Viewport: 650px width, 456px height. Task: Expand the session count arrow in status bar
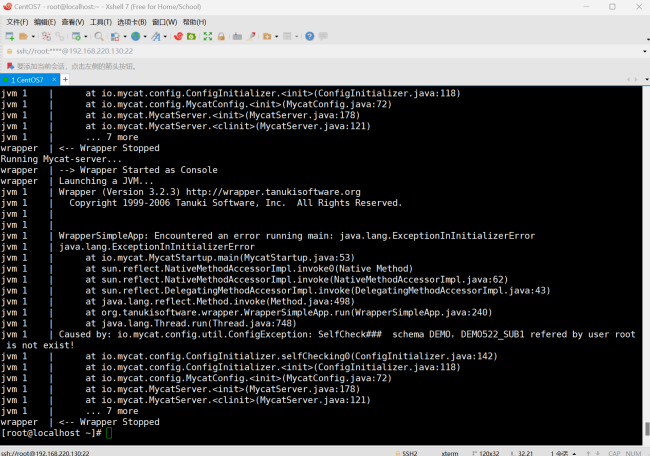pyautogui.click(x=574, y=454)
